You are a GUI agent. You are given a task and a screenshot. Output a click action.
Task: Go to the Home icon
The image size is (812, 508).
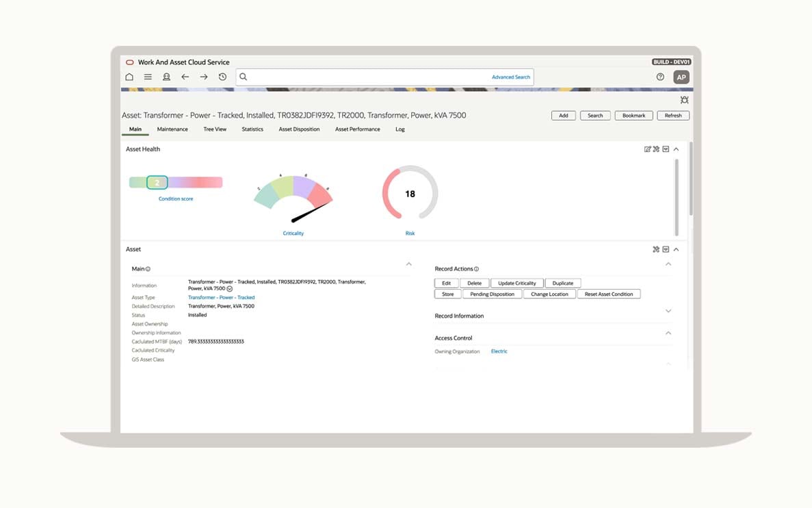129,77
